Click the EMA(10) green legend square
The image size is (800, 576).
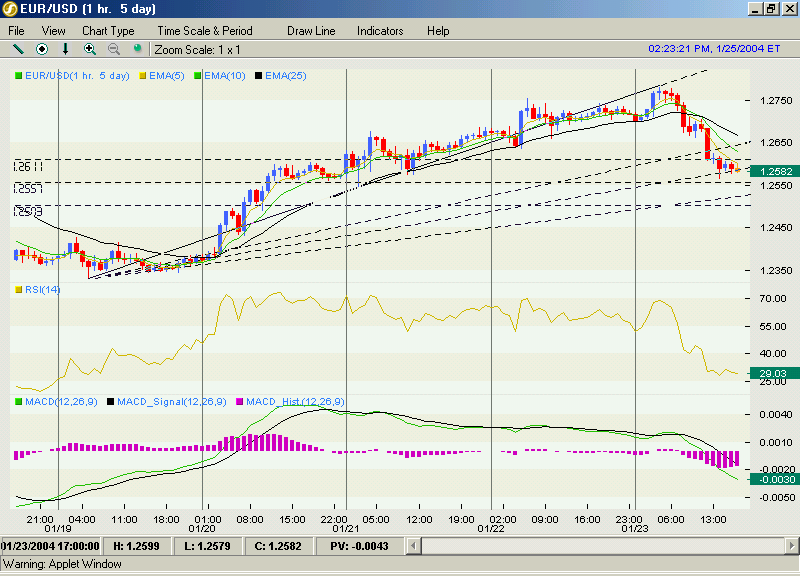198,76
